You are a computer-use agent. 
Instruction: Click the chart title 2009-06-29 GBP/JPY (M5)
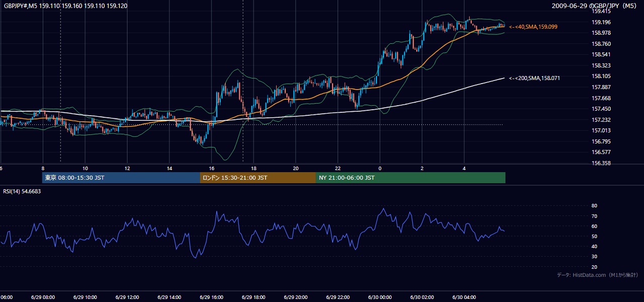(x=595, y=6)
